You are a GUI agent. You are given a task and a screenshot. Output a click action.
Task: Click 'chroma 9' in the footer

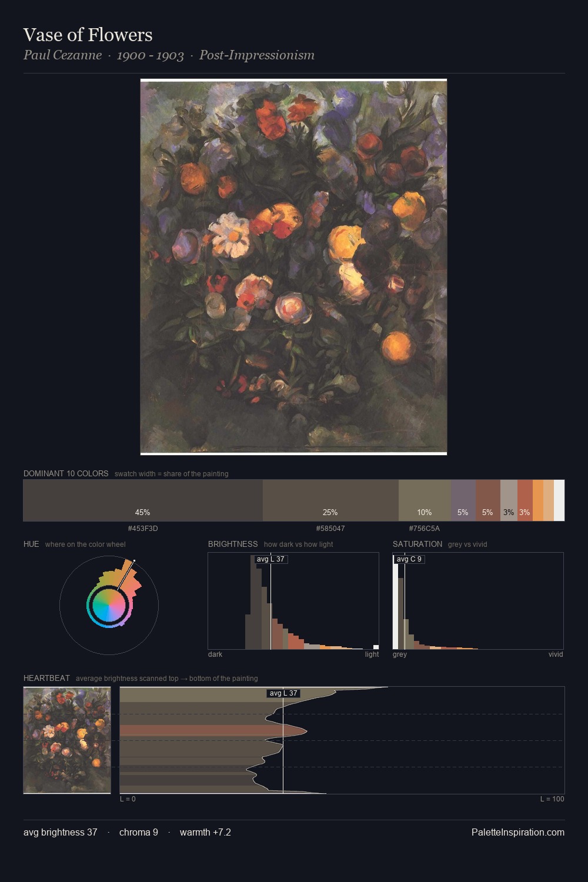tap(139, 833)
